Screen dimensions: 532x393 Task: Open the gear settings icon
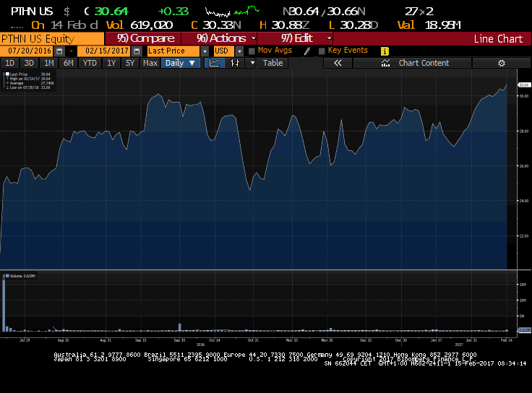click(501, 63)
